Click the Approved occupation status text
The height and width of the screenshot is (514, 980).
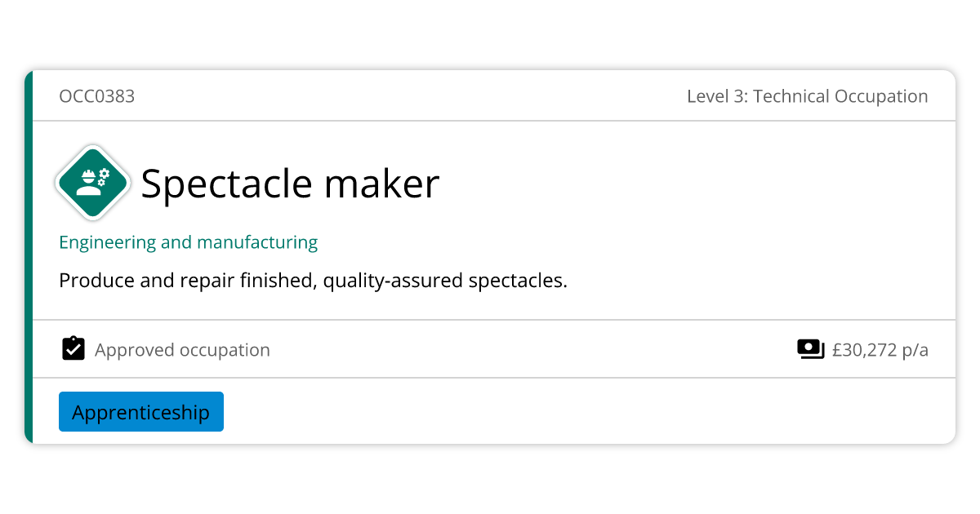[x=182, y=350]
